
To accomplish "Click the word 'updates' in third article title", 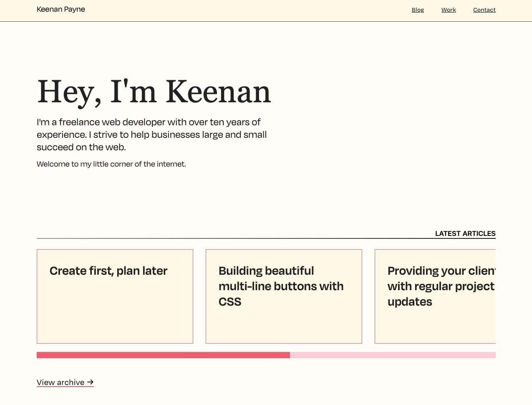I will pos(410,302).
